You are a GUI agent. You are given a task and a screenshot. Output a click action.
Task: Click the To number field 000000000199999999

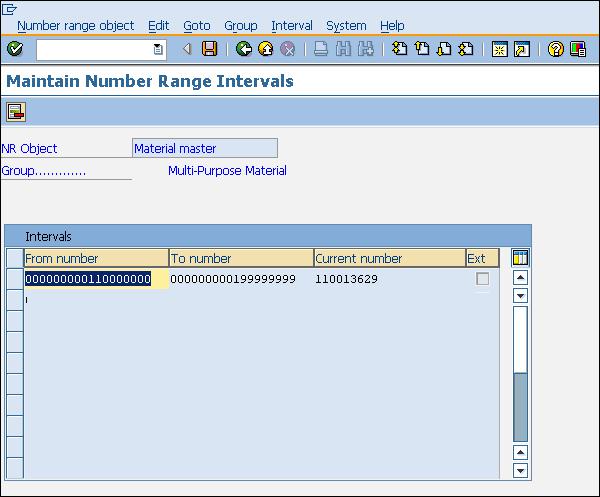(x=241, y=279)
